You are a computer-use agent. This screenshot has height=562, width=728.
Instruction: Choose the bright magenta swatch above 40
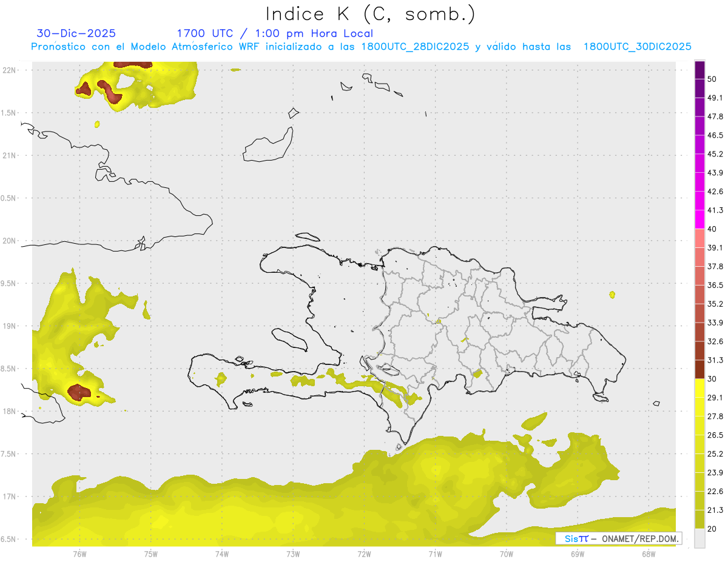click(699, 219)
